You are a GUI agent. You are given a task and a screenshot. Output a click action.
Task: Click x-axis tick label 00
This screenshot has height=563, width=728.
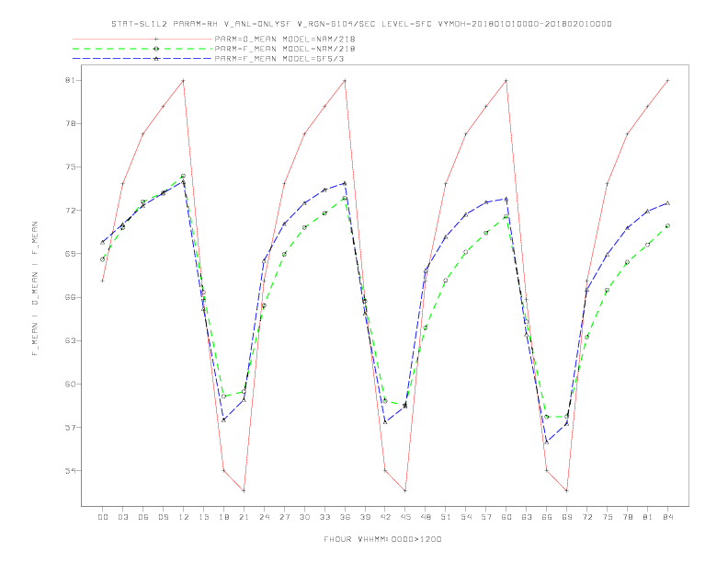[103, 517]
